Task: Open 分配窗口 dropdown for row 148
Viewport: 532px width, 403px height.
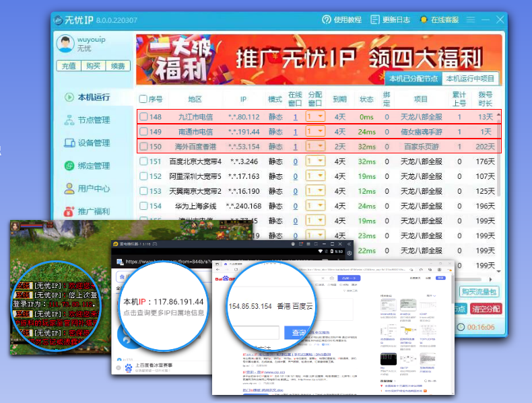Action: 315,116
